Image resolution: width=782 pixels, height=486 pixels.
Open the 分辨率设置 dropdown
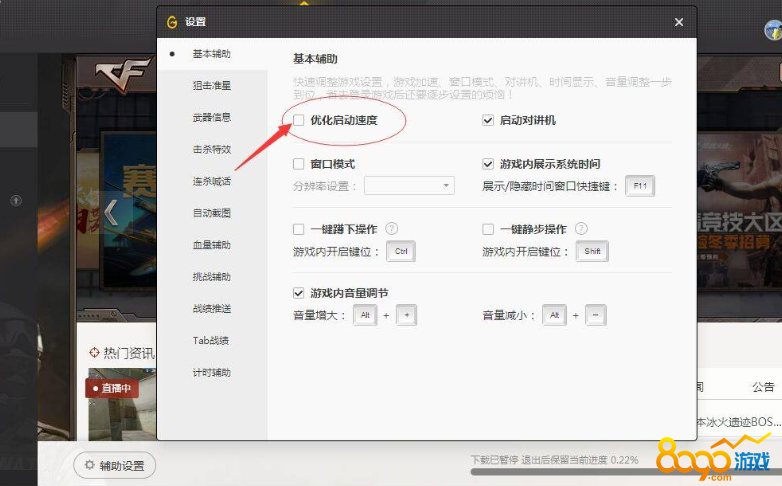[409, 186]
